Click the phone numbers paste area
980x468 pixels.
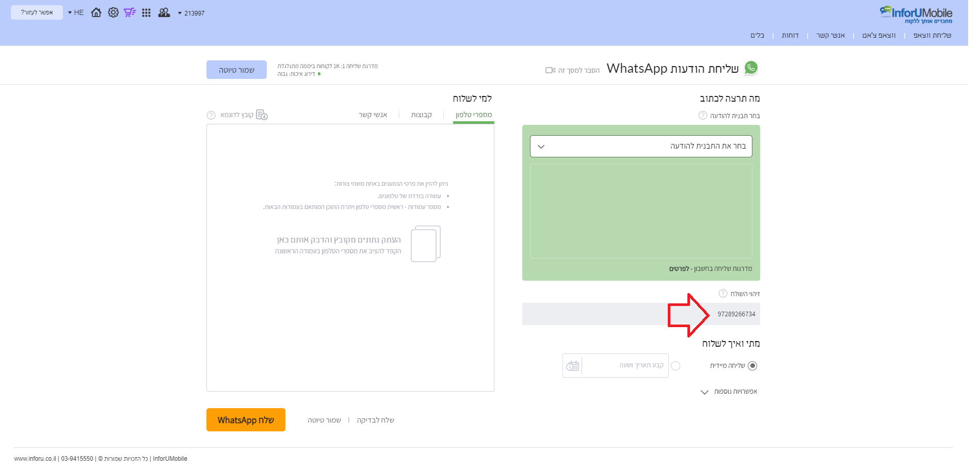point(350,257)
